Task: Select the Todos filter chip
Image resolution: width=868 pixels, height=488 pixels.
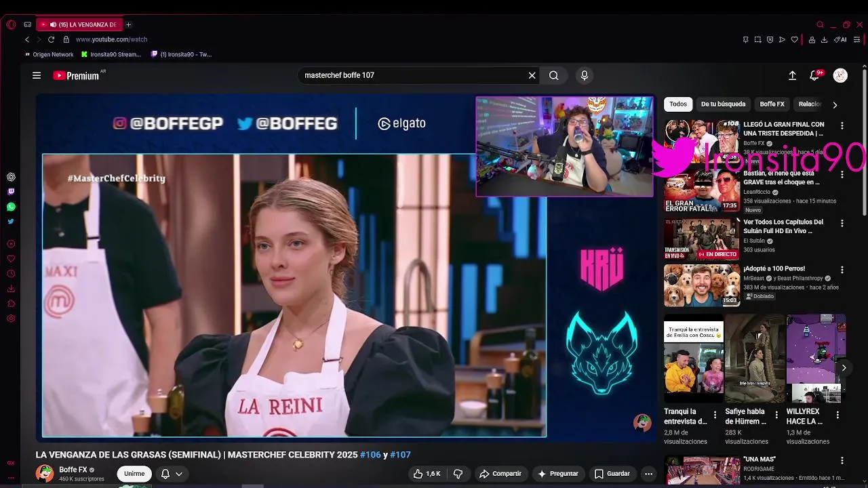Action: click(x=678, y=104)
